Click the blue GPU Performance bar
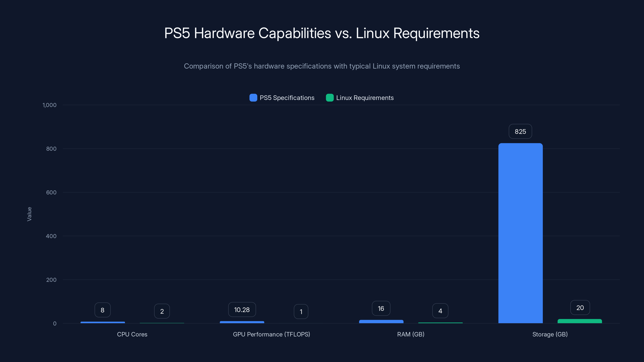644x362 pixels. pos(242,322)
